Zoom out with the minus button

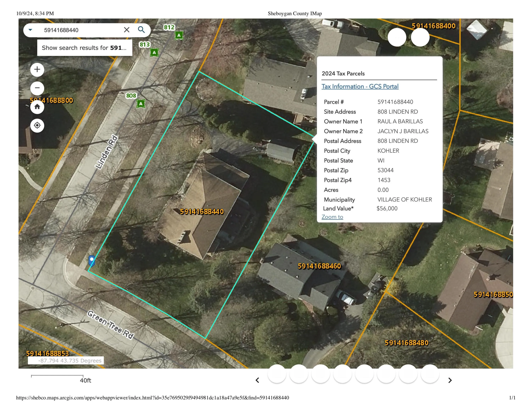37,88
